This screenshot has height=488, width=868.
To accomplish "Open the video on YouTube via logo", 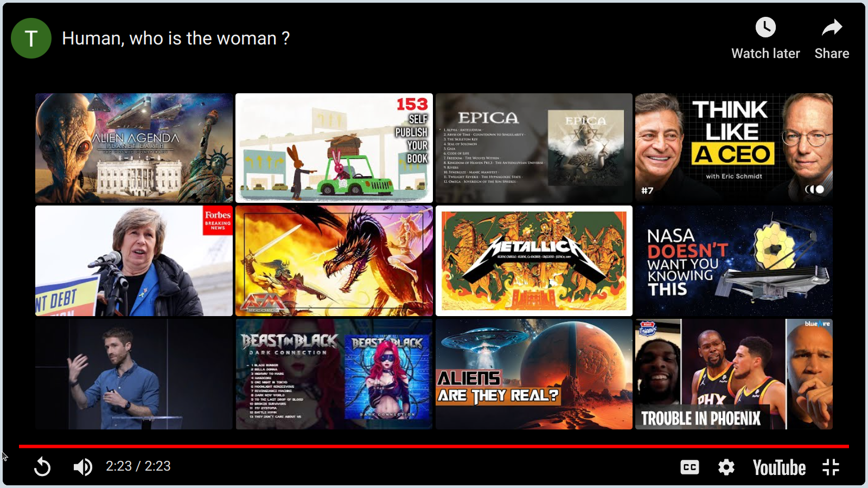I will tap(779, 467).
